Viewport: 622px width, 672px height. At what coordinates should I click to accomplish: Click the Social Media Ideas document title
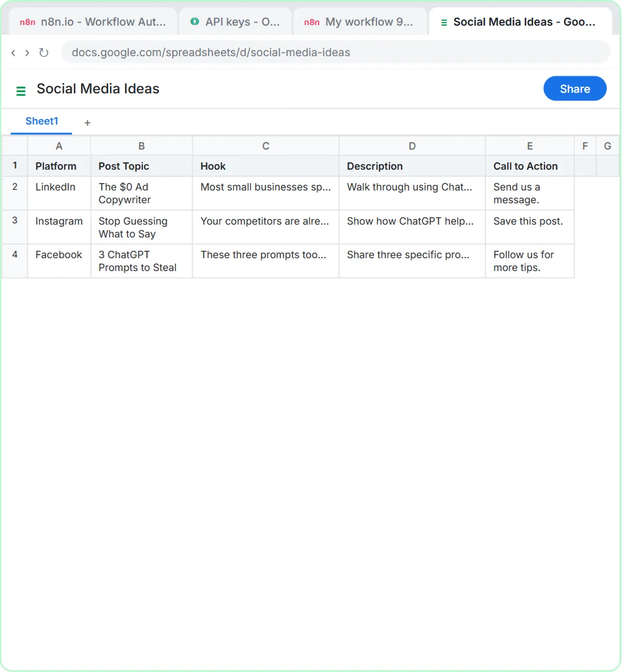pos(98,89)
